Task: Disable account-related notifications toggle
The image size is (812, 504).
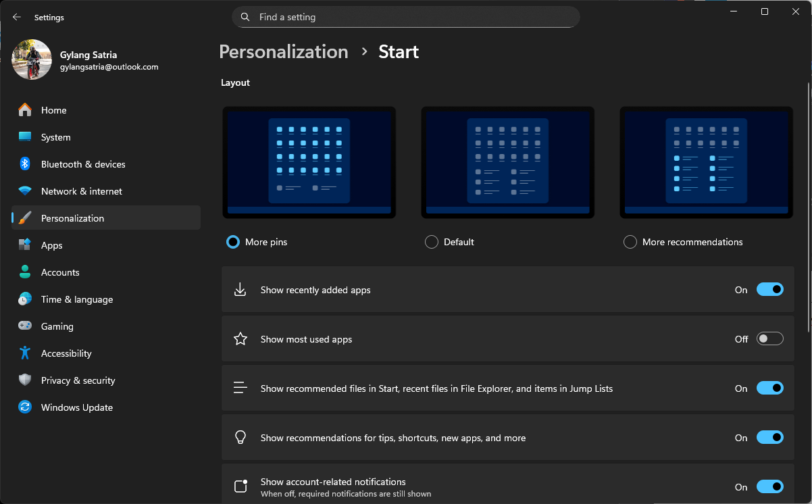Action: click(x=769, y=487)
